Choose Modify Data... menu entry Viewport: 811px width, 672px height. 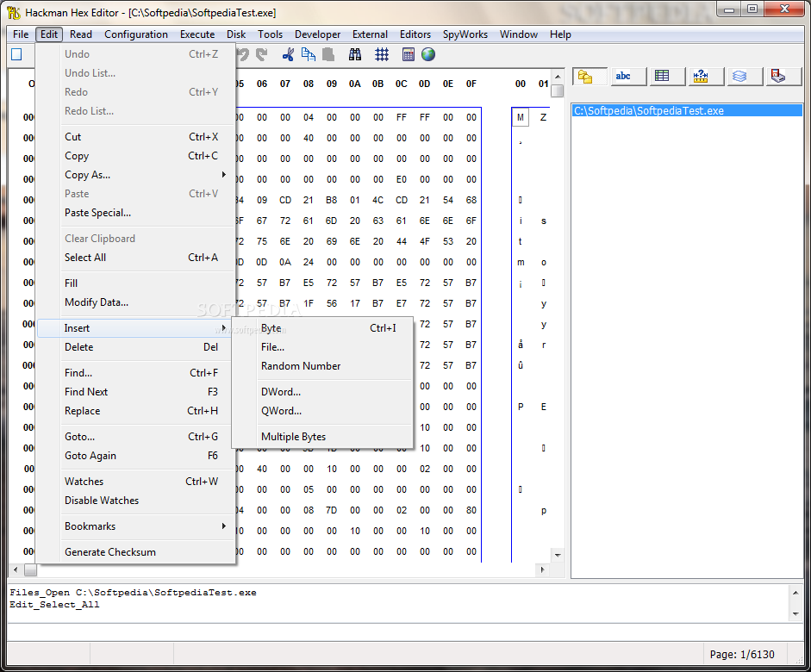click(x=136, y=302)
